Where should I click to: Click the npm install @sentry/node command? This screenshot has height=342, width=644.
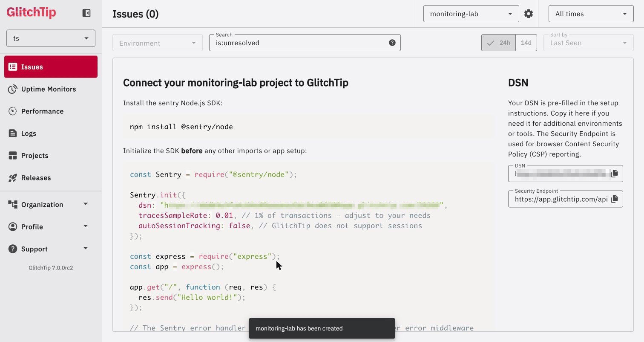click(181, 127)
